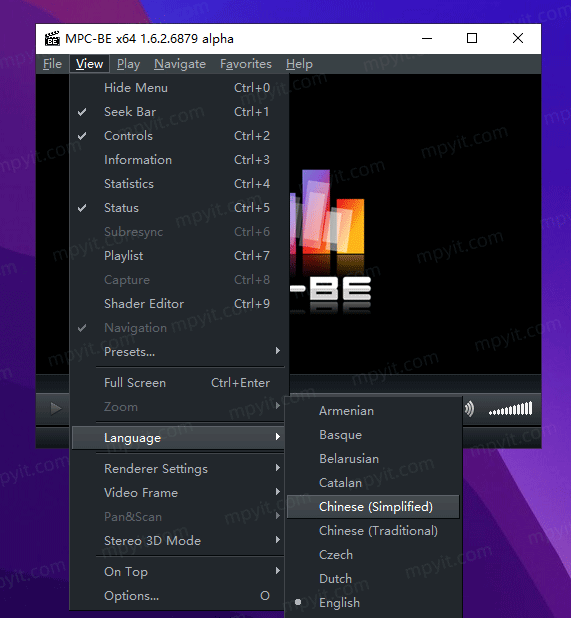Toggle the Seek Bar checkmark item
The width and height of the screenshot is (571, 618).
tap(179, 112)
